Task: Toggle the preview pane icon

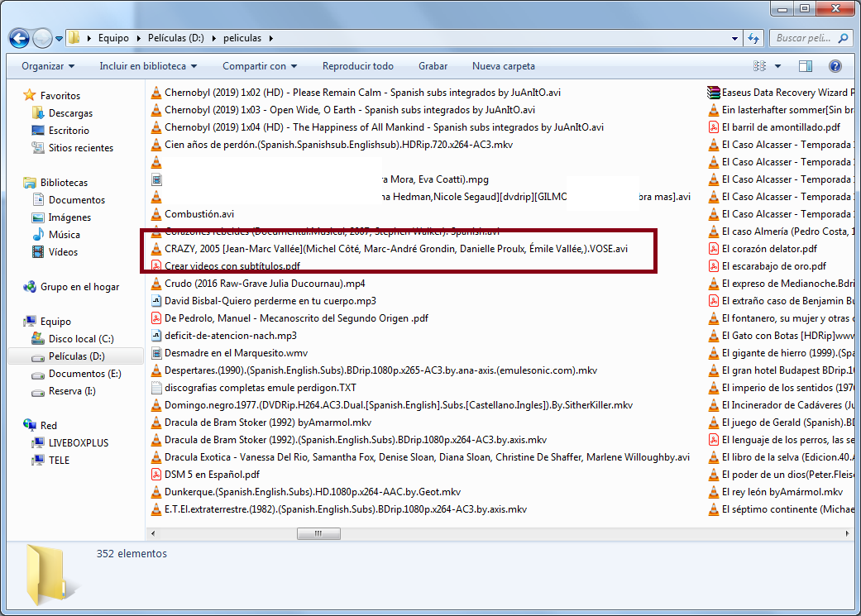Action: coord(806,66)
